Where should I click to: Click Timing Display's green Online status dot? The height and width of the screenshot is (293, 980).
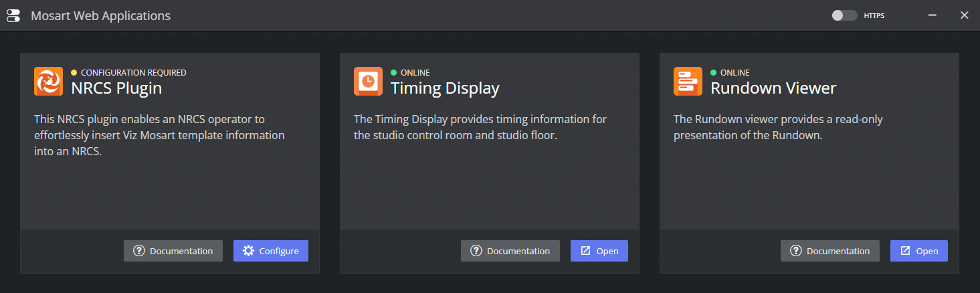[x=394, y=73]
